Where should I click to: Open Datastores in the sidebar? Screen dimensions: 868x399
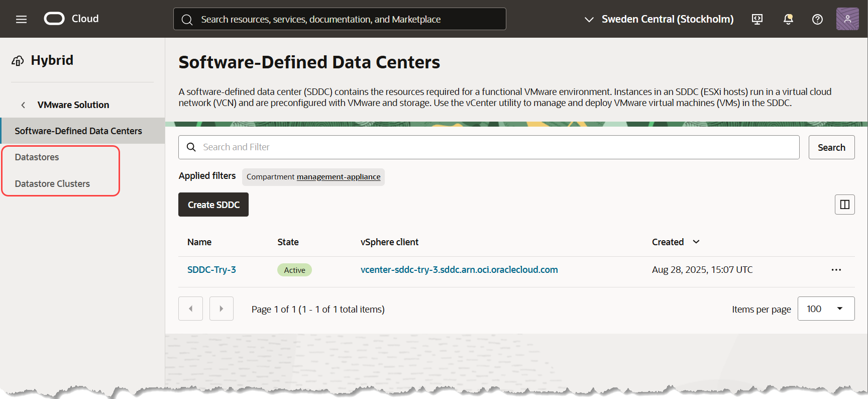[37, 157]
